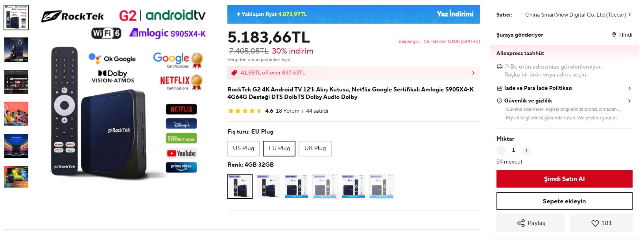Select the second product thumbnail on left
Screen dimensions: 644x240
[16, 50]
